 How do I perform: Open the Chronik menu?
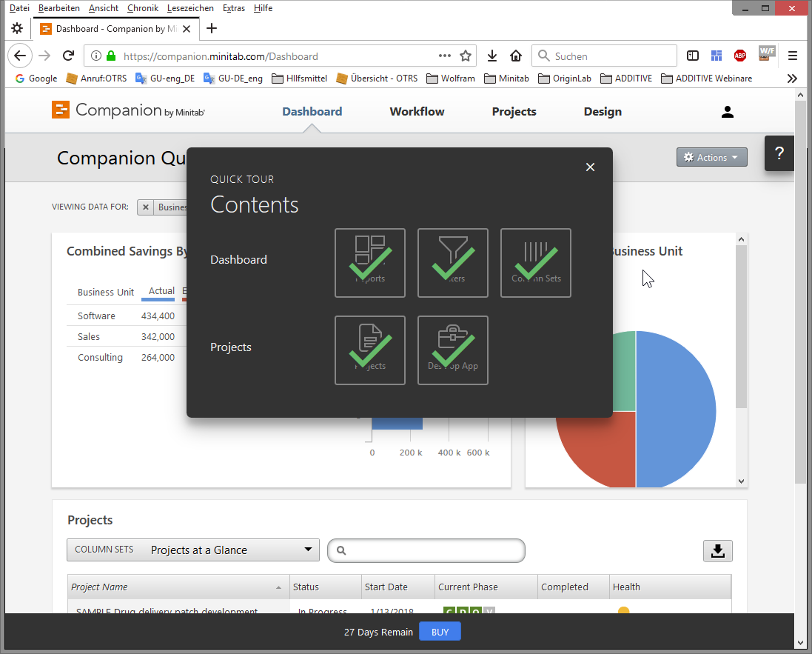pyautogui.click(x=142, y=7)
